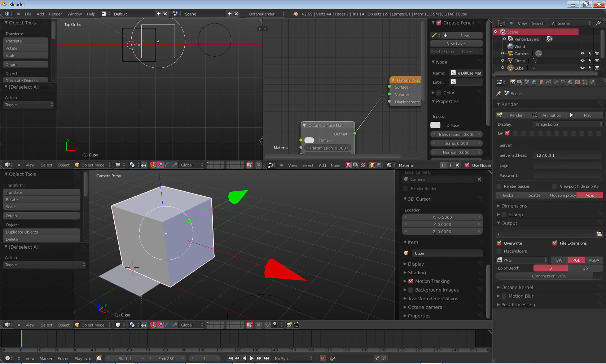
Task: Click the Blender logo in the info header
Action: click(295, 14)
